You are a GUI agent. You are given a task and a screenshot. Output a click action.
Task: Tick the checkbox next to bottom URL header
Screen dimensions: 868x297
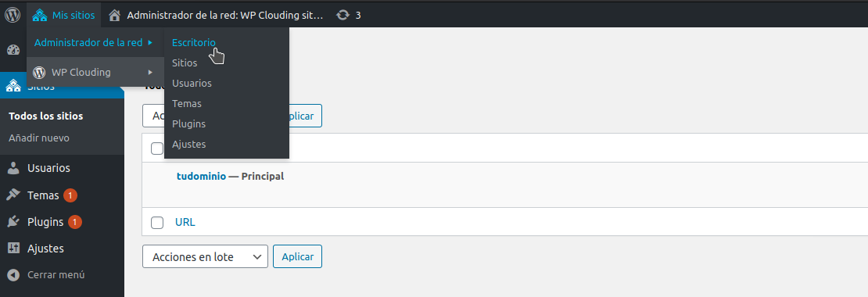point(157,223)
